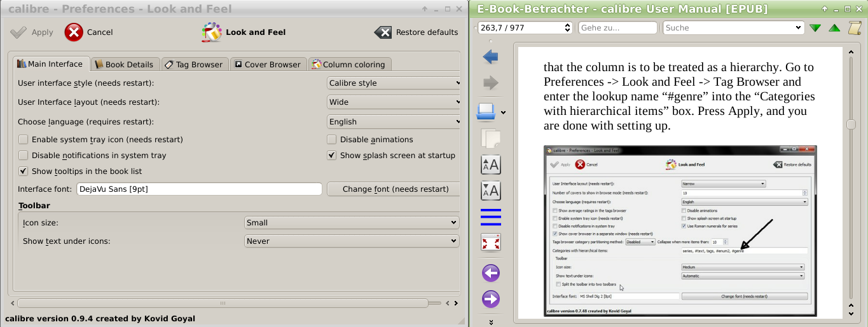Expand more viewer toolbar items chevron
The width and height of the screenshot is (868, 327).
click(491, 322)
